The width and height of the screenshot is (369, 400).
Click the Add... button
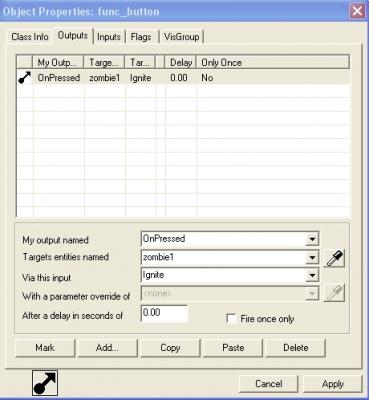[107, 348]
